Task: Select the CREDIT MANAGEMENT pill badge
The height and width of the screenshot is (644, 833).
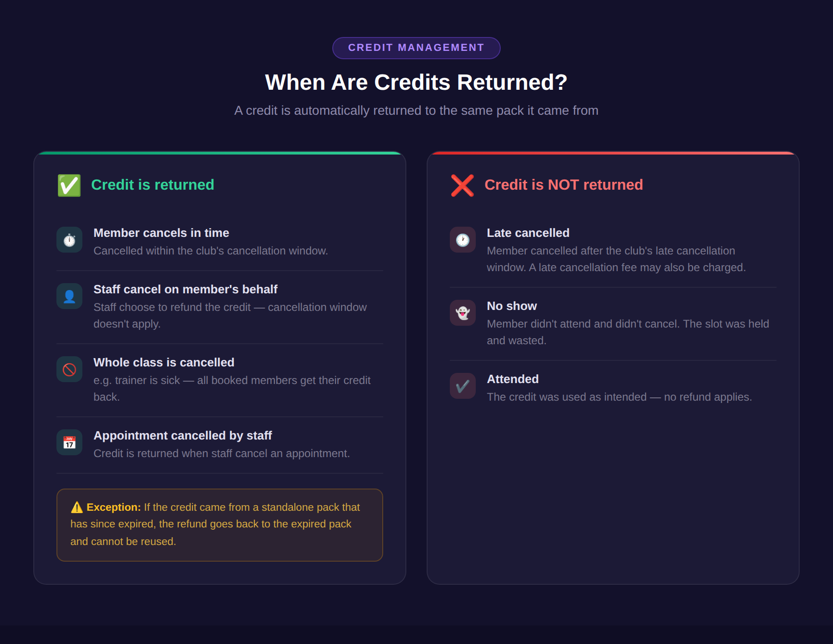Action: pos(416,48)
